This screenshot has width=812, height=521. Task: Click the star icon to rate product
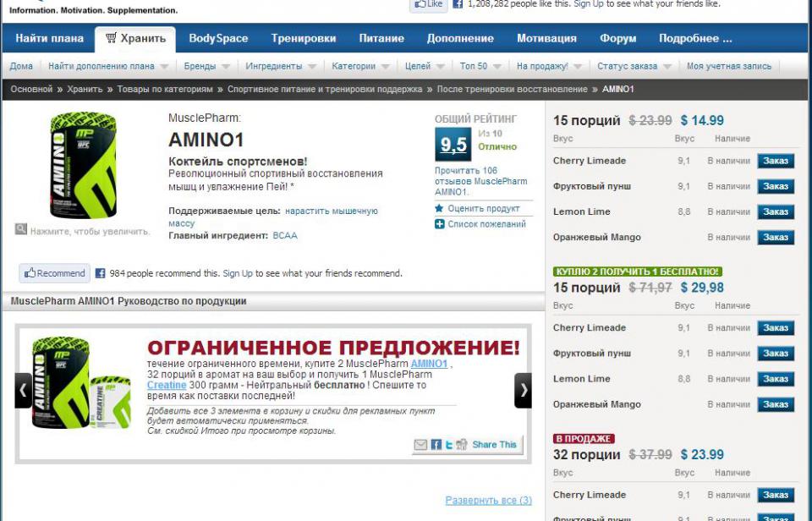pos(439,208)
